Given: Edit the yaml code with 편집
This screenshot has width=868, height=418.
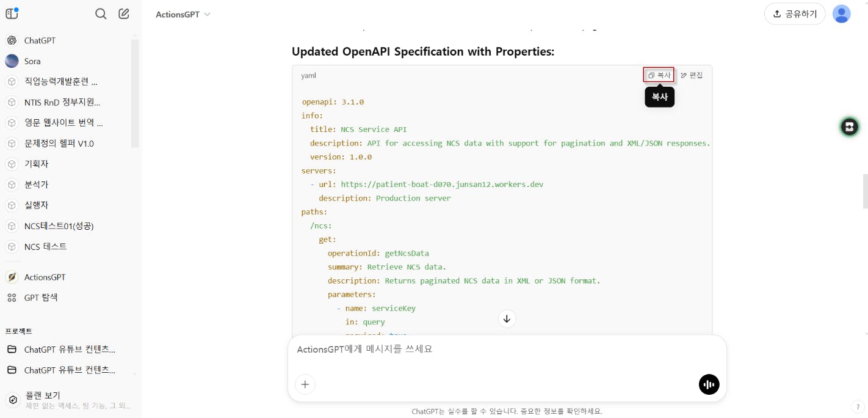Looking at the screenshot, I should click(x=692, y=75).
